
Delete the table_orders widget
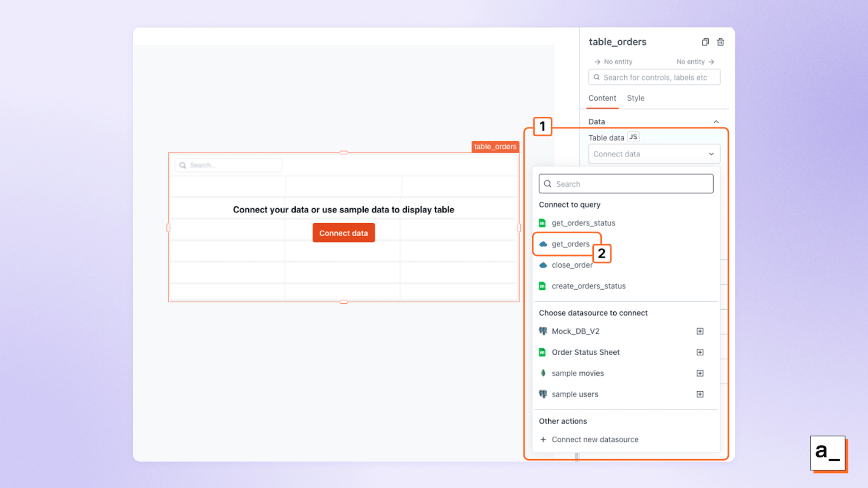pyautogui.click(x=721, y=42)
